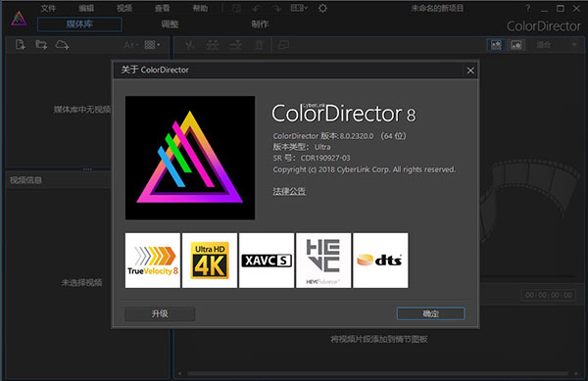Click the 升级 upgrade button
Screen dimensions: 588x381
pos(160,313)
